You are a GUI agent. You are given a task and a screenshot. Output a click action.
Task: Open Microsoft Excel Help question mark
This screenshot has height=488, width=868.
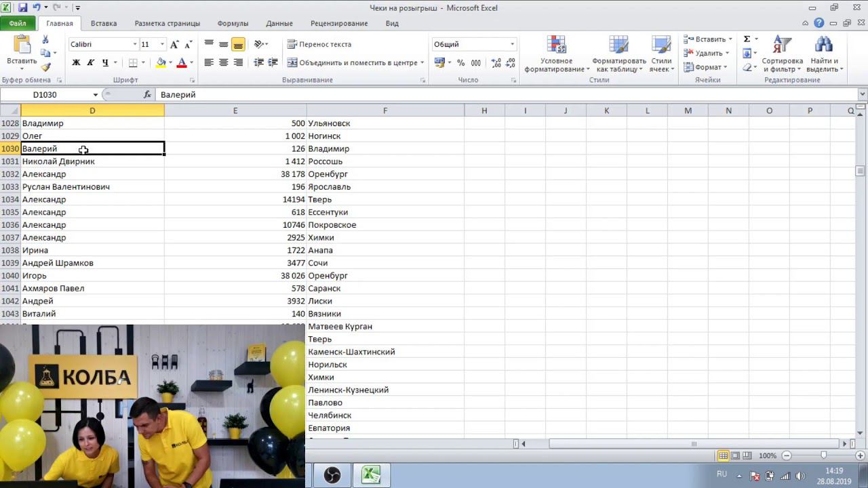tap(819, 23)
